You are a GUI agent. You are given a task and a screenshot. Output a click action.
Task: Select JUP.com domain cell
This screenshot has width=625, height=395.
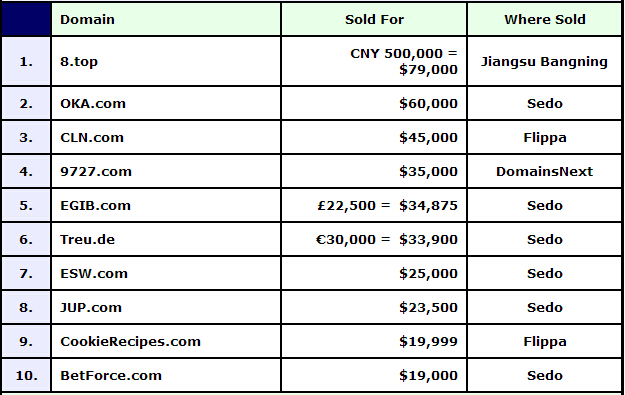166,307
